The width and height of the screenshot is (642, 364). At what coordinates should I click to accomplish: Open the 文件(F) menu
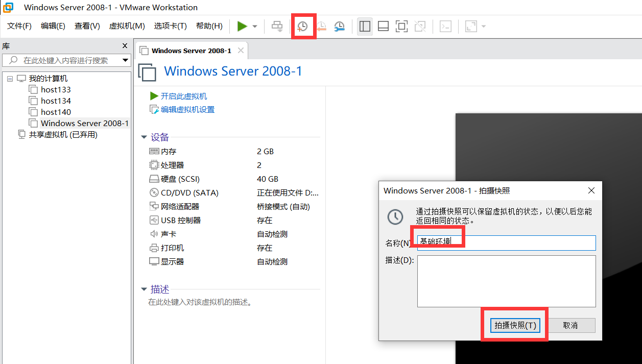click(x=19, y=26)
